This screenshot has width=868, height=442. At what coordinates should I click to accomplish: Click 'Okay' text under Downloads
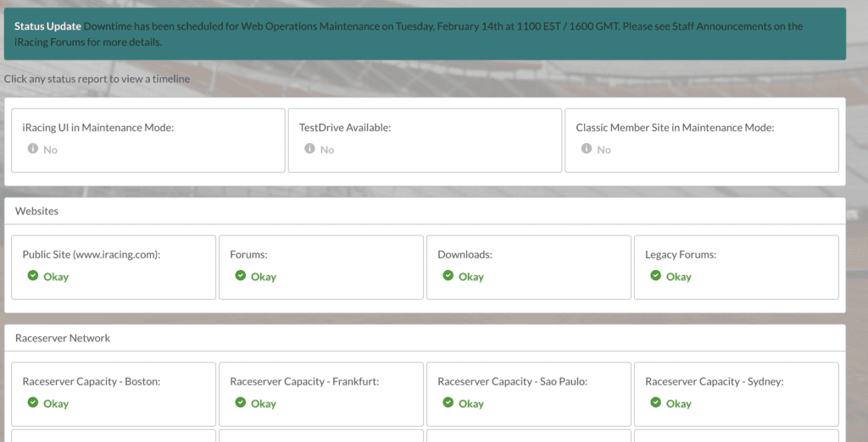471,277
